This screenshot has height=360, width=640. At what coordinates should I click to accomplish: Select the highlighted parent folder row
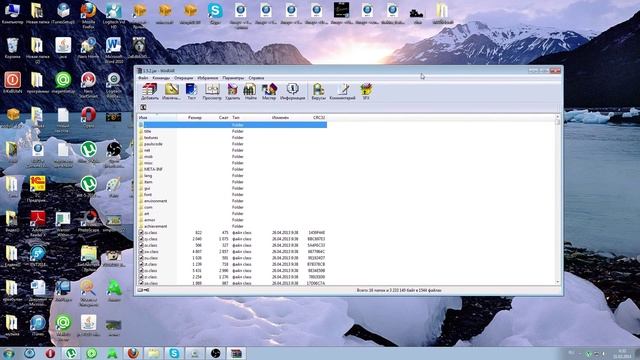[x=232, y=125]
